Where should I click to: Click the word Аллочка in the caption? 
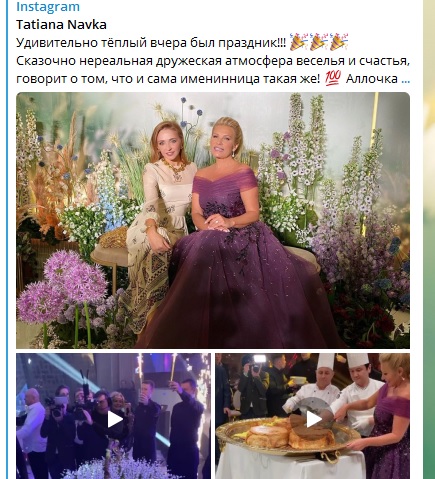372,79
